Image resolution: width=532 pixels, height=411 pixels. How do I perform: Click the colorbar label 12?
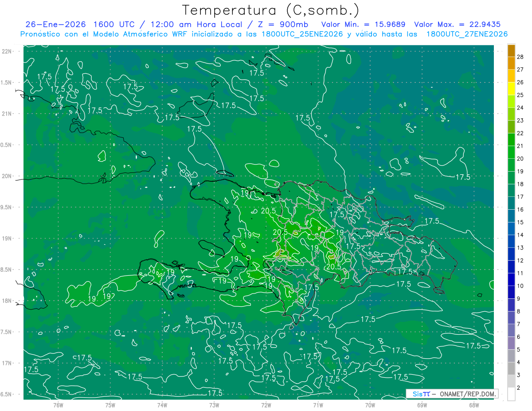[520, 260]
